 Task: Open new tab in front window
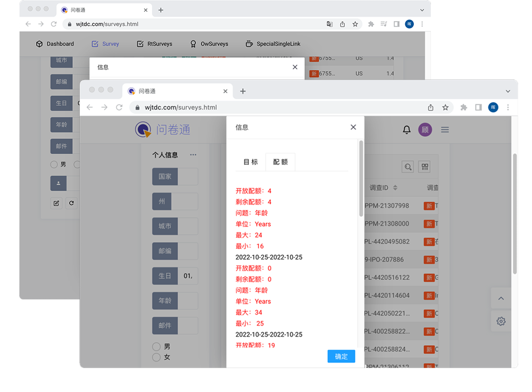(243, 91)
